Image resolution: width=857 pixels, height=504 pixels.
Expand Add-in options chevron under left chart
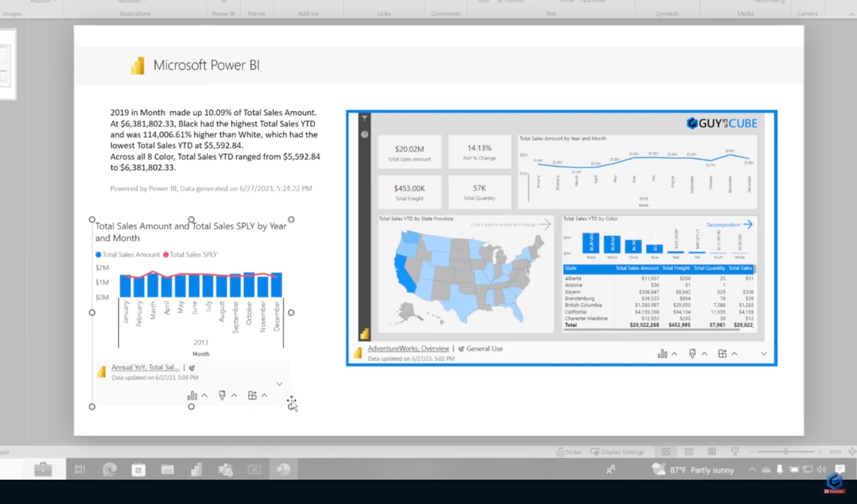click(264, 396)
